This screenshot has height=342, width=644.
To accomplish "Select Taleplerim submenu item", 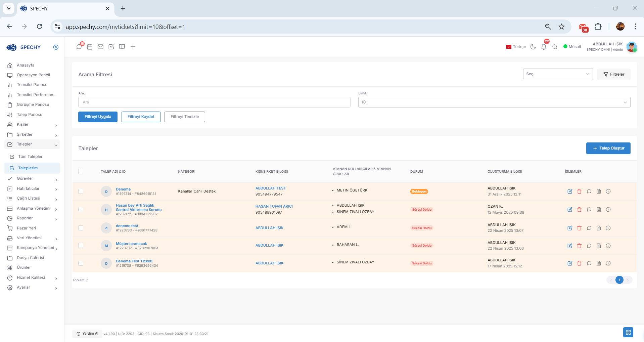I will [x=32, y=168].
